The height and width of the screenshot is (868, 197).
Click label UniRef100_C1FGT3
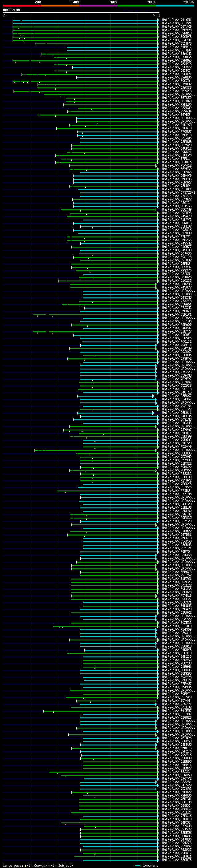coord(176,128)
